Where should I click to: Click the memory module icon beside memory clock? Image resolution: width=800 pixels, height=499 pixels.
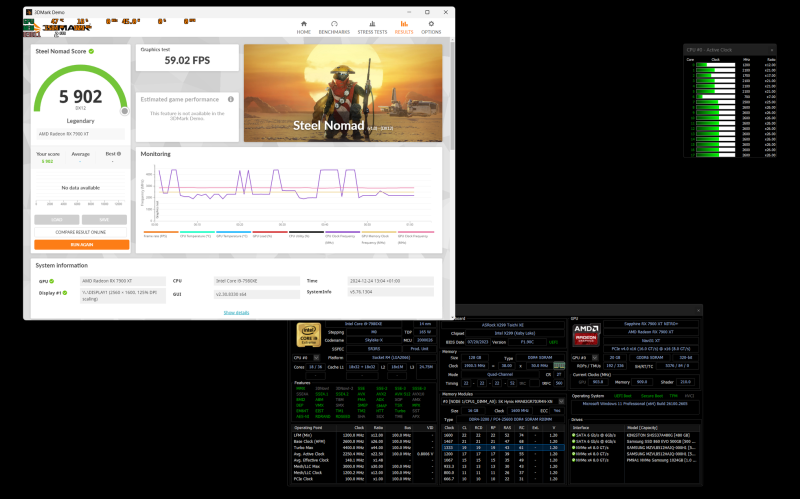point(559,366)
